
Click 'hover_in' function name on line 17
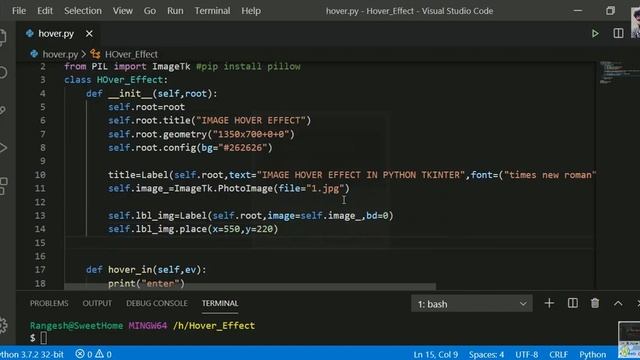130,270
